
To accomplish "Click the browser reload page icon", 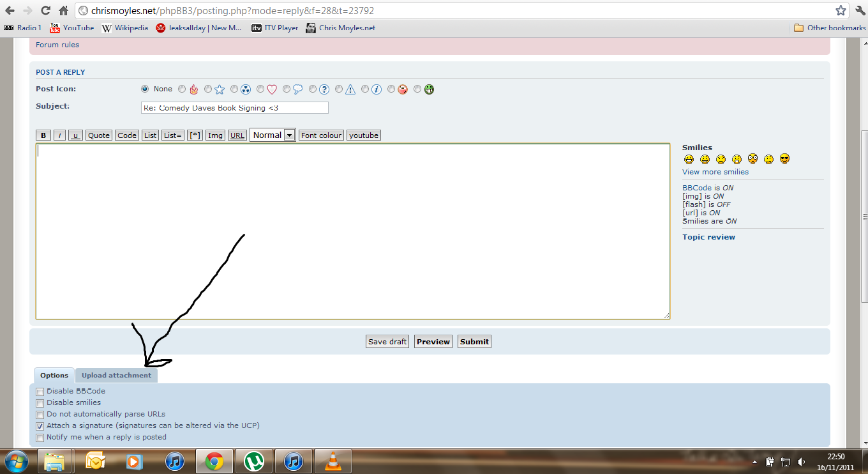I will [x=45, y=10].
